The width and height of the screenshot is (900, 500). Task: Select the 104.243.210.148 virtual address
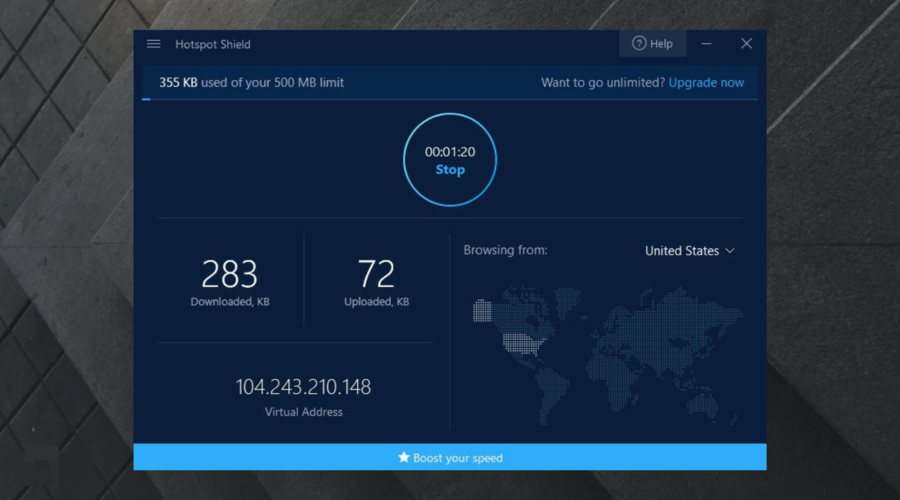click(303, 386)
